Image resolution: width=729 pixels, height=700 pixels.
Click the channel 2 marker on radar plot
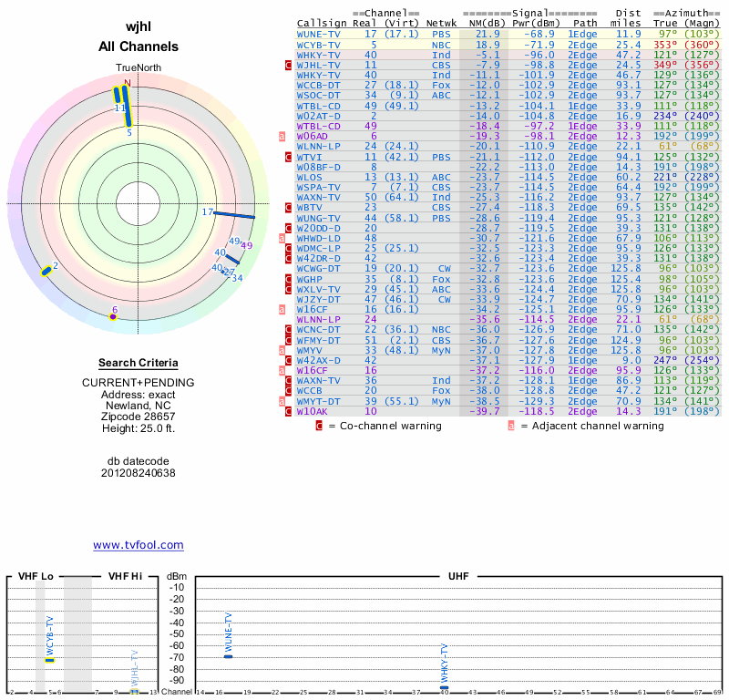[x=46, y=270]
